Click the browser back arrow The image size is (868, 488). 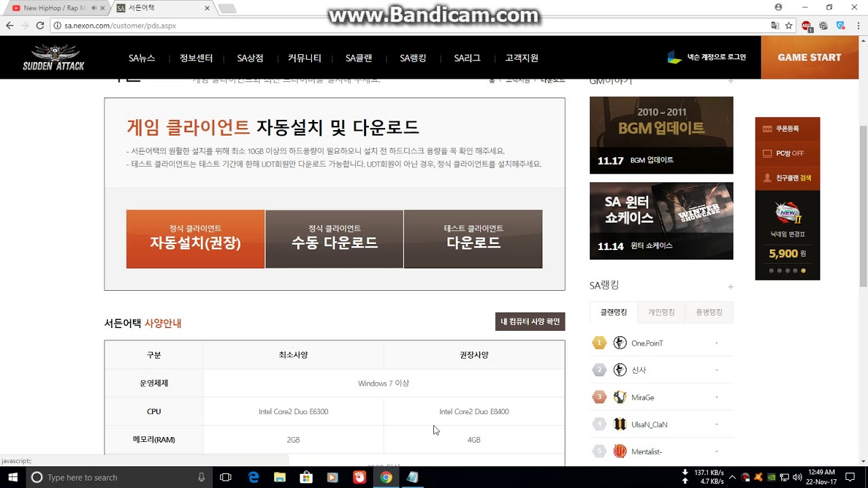coord(9,26)
